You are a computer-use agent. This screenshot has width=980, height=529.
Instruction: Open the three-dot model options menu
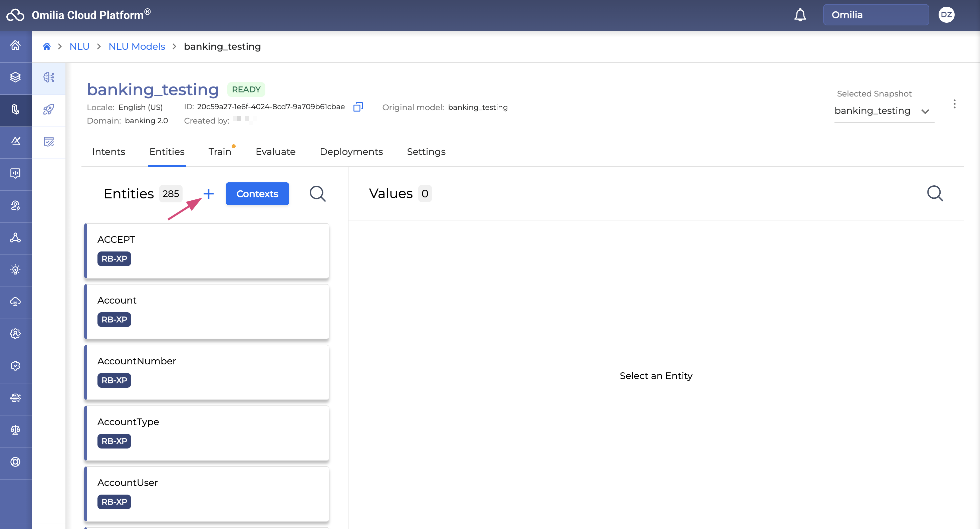(954, 104)
